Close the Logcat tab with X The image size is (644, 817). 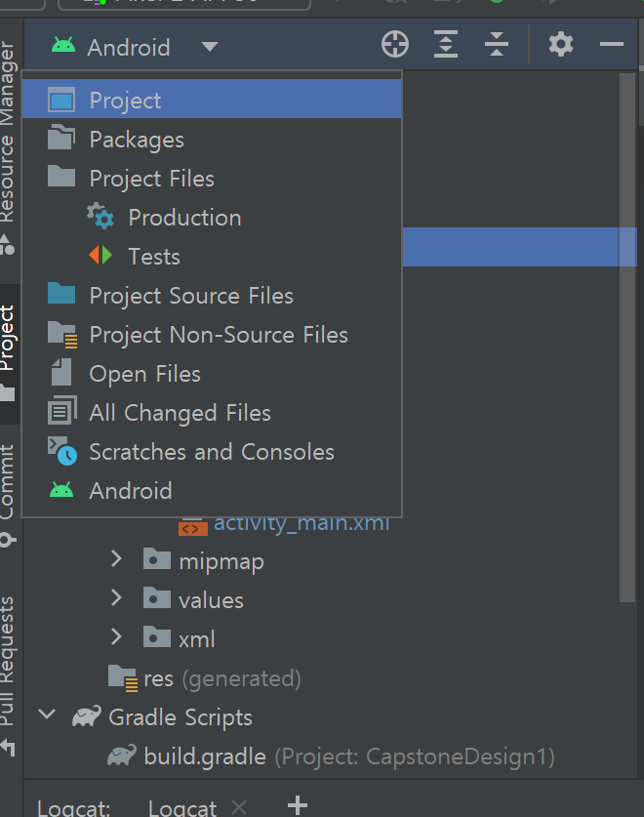coord(239,806)
